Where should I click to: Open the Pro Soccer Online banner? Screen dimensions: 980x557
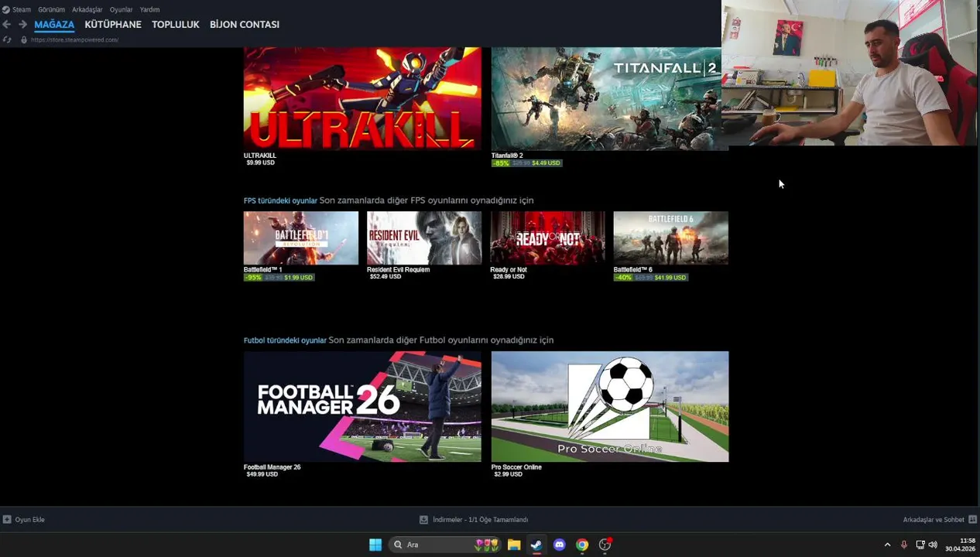[x=610, y=407]
